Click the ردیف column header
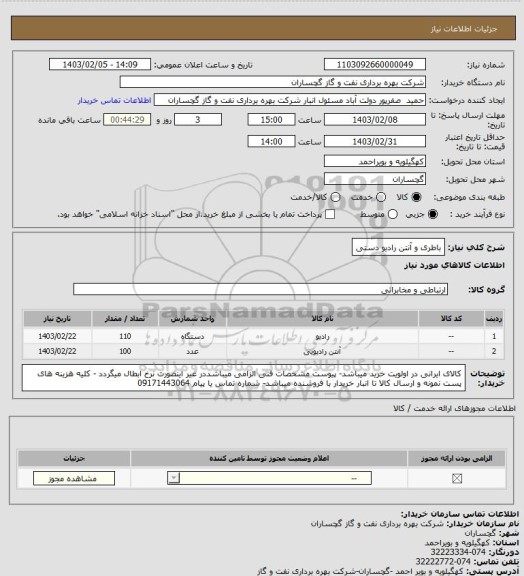524x576 pixels. (x=494, y=318)
